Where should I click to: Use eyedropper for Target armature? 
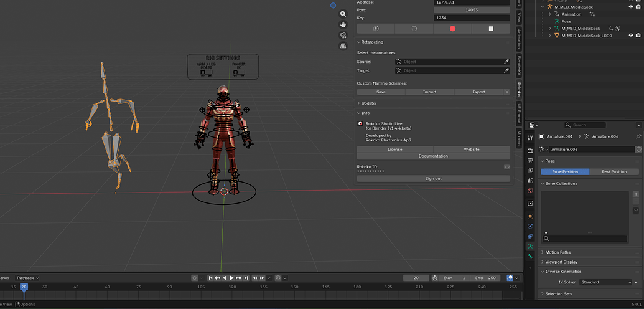pyautogui.click(x=506, y=71)
